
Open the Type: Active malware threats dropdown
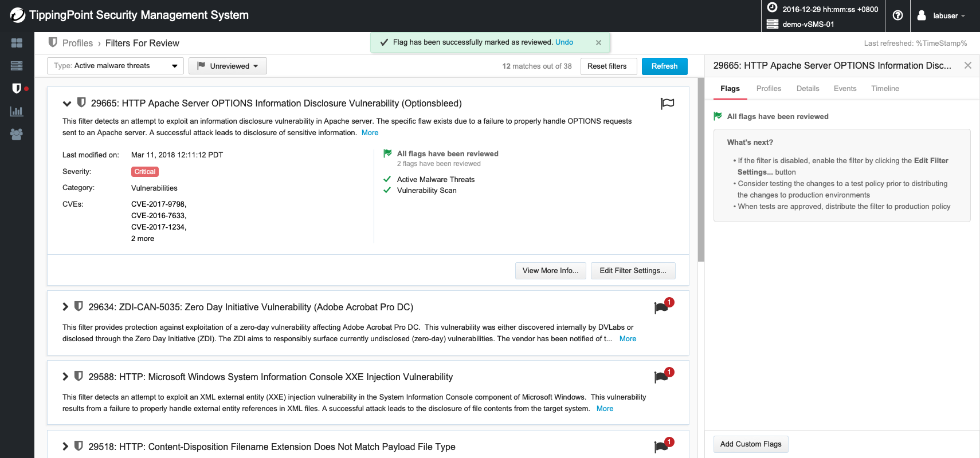[x=115, y=66]
